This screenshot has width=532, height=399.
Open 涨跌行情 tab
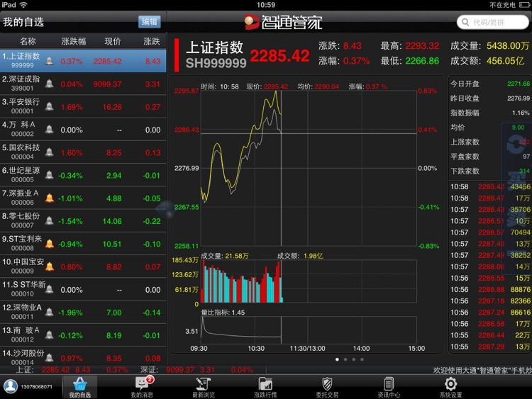(x=265, y=387)
